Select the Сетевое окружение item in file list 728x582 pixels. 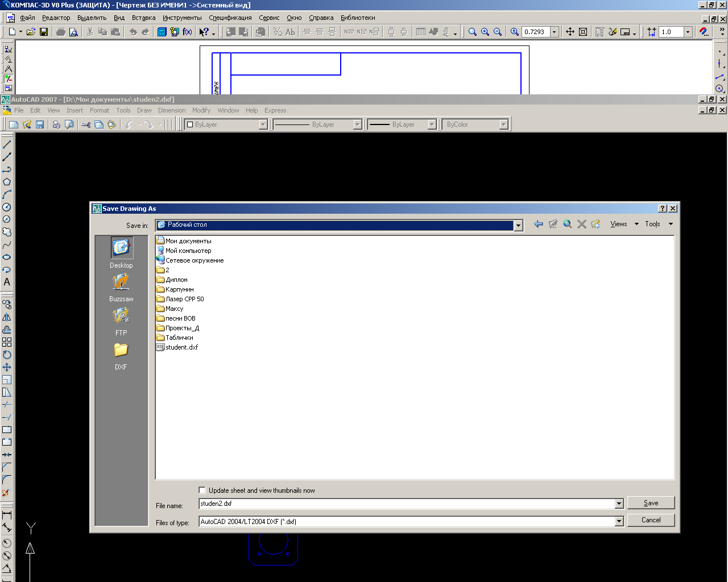(190, 260)
